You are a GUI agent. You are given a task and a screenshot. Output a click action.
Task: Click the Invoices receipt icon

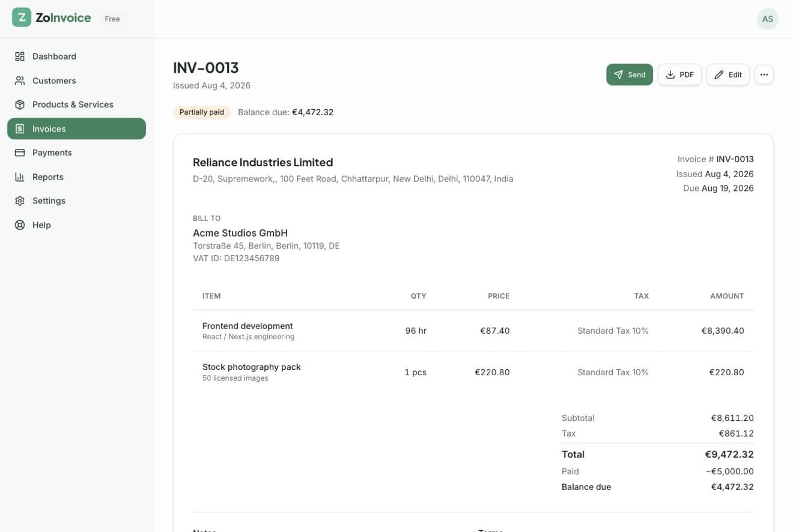[x=20, y=128]
